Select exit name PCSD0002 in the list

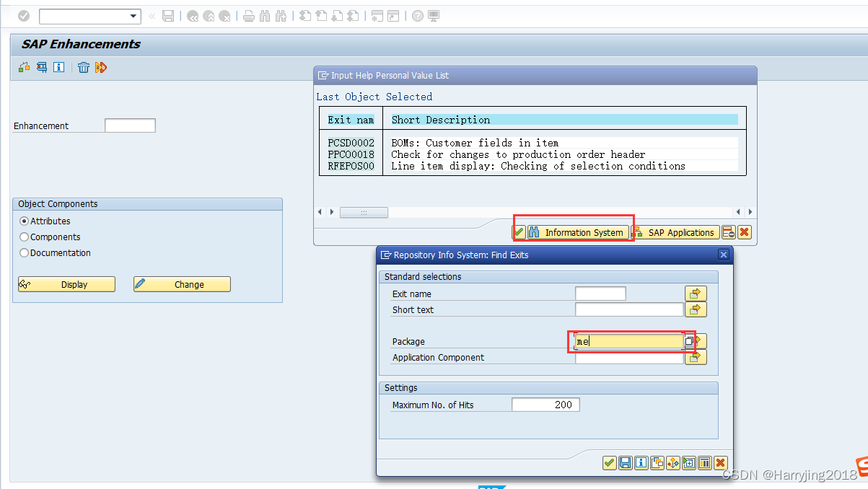351,143
